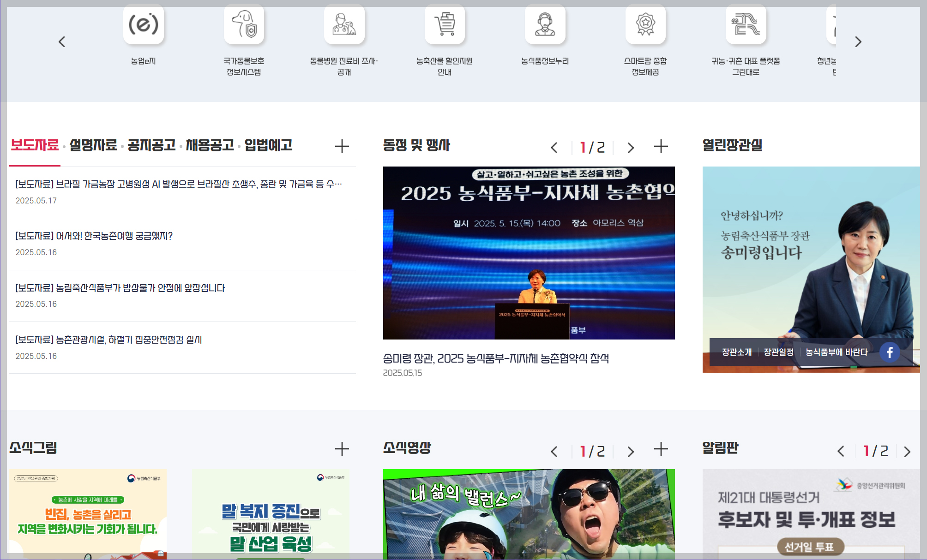Open the 제21대 대통령선거 banner
The image size is (927, 560).
pos(811,514)
